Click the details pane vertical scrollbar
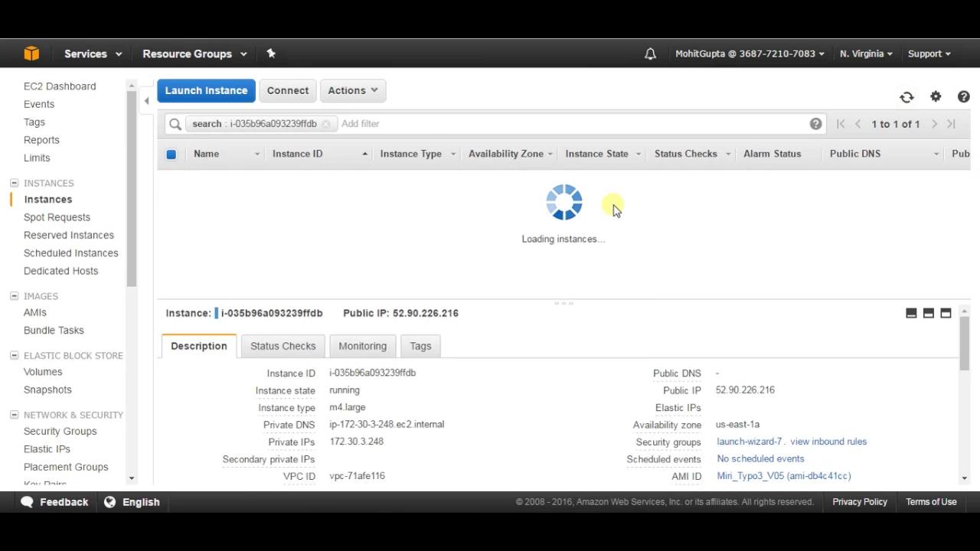Screen dimensions: 980x551 point(965,342)
